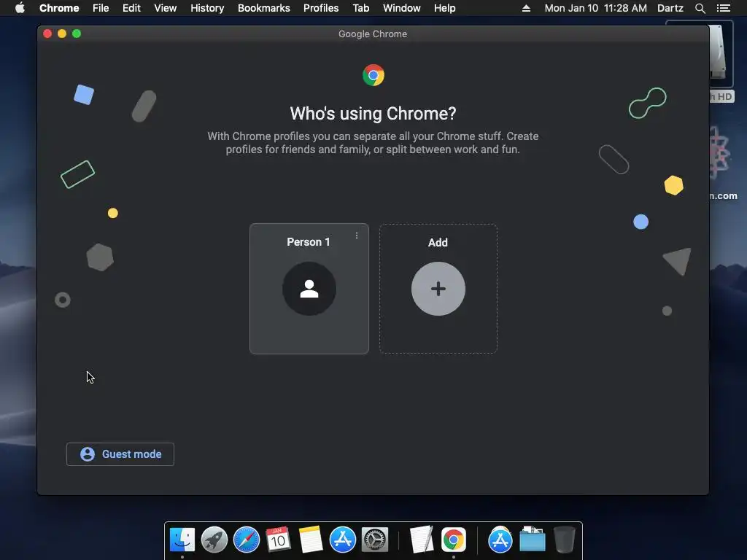Open the Help menu

coord(444,8)
